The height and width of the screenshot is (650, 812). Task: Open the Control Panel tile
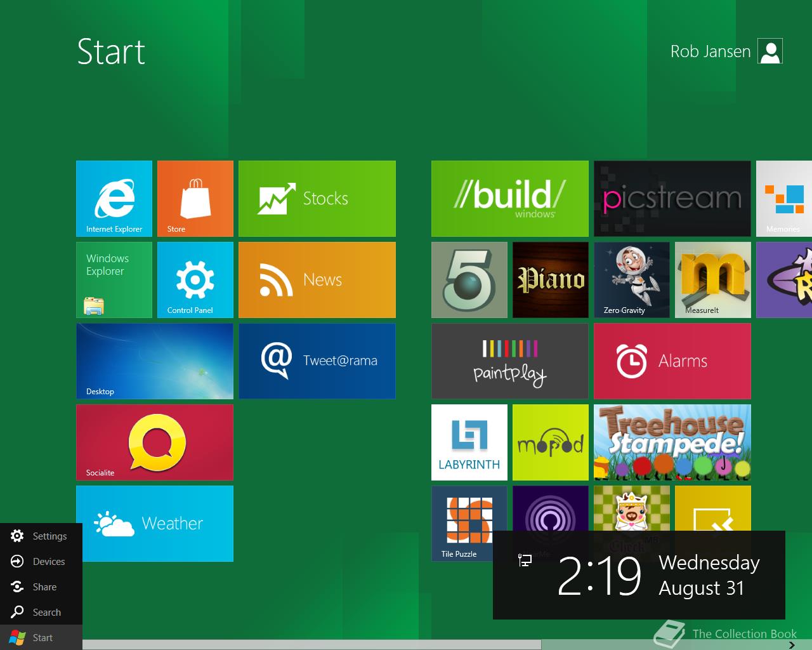pyautogui.click(x=195, y=280)
